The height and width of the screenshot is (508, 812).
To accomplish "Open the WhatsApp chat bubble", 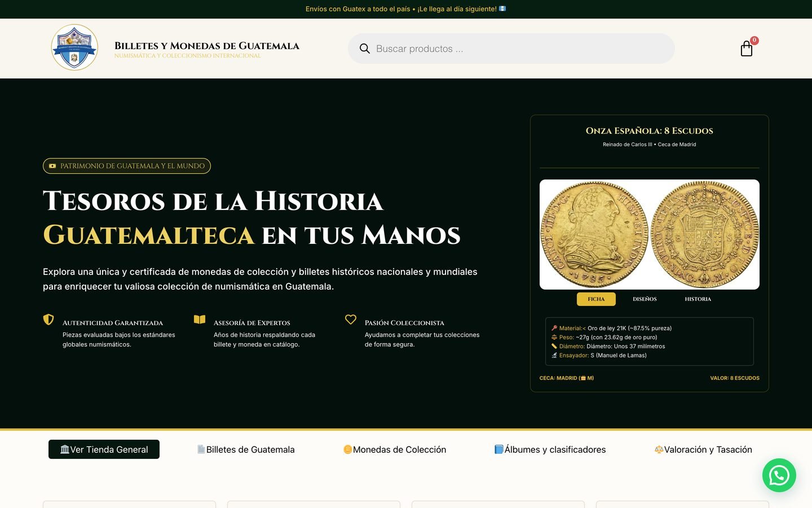I will (779, 475).
